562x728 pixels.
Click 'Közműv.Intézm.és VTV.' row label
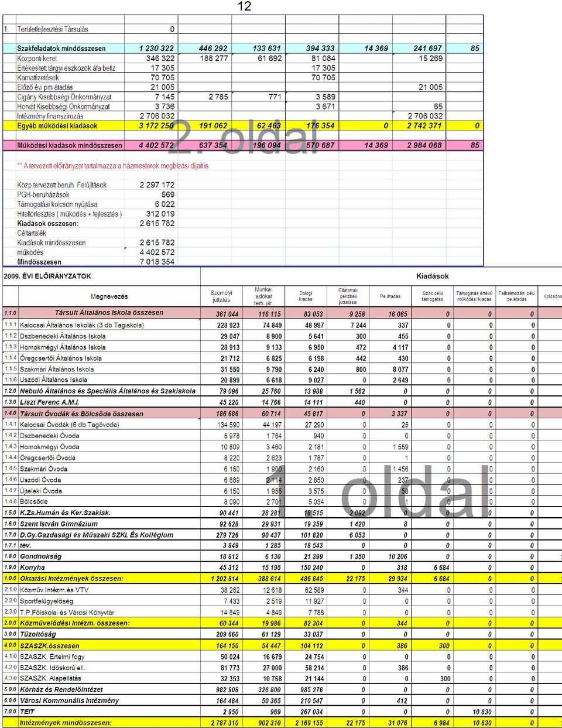coord(55,590)
